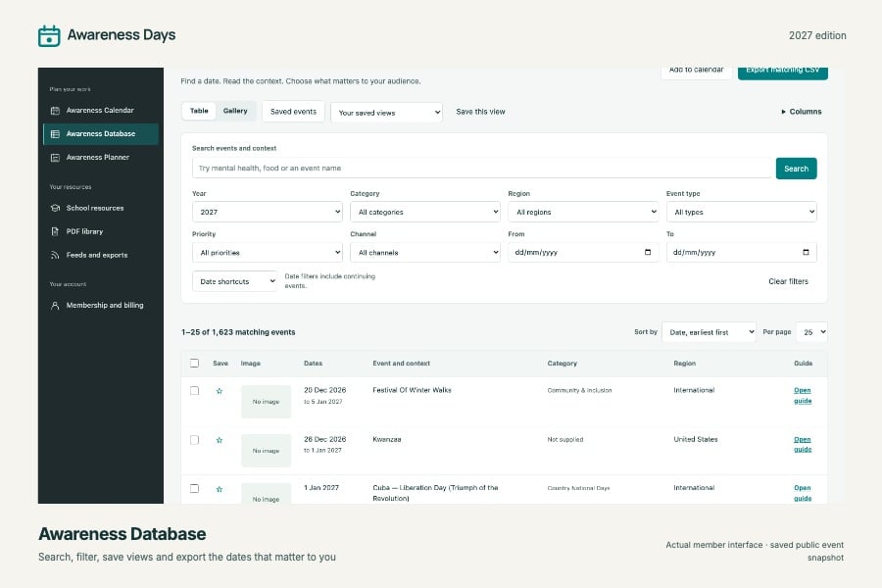Click the Event and context column header
The height and width of the screenshot is (588, 882).
pos(401,364)
